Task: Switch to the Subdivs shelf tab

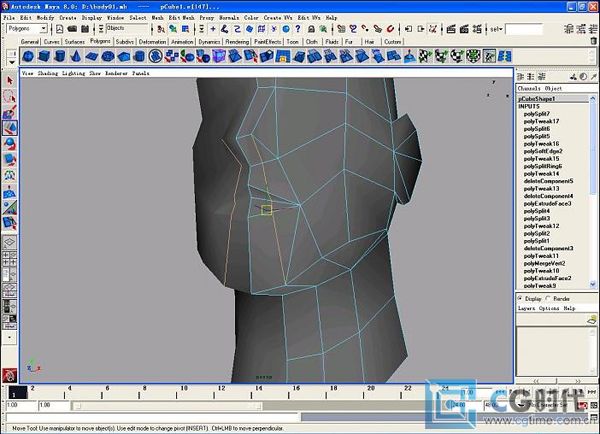Action: 124,42
